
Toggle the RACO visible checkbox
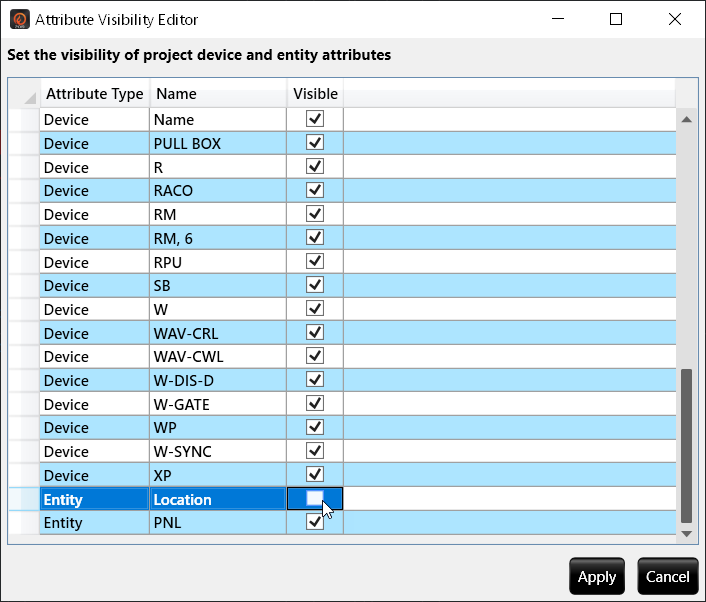[315, 190]
